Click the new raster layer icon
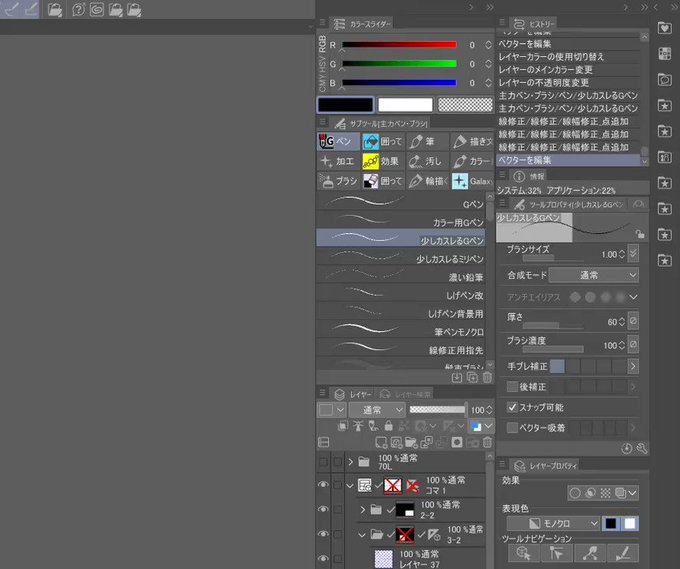 [x=381, y=442]
